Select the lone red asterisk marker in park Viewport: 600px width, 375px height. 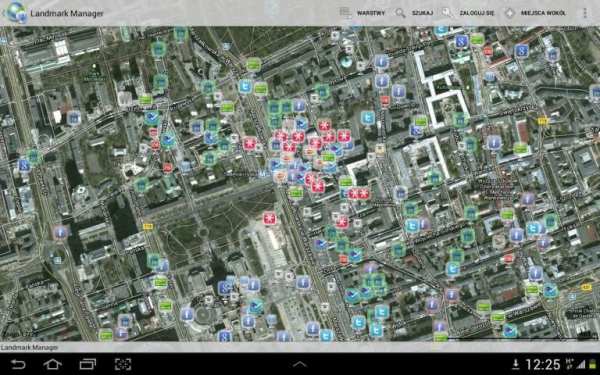tap(269, 218)
